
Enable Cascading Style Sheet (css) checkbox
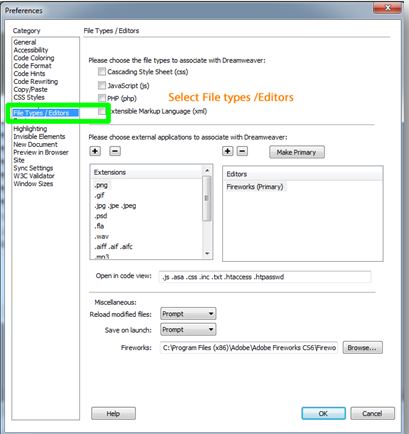coord(102,72)
